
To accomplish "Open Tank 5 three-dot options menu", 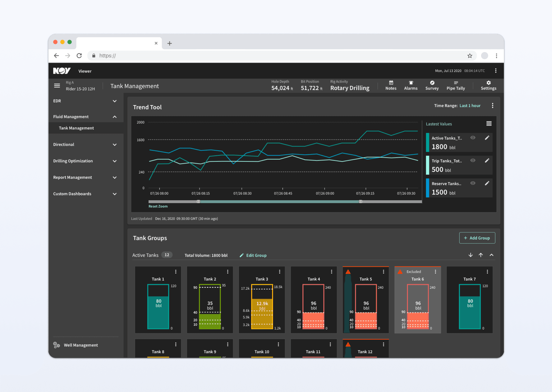I will coord(383,272).
